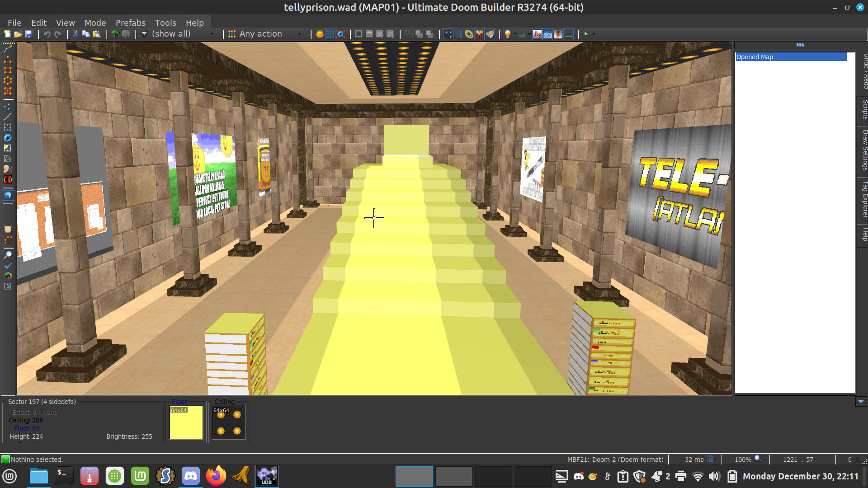Open the Prefabs menu

pos(131,23)
